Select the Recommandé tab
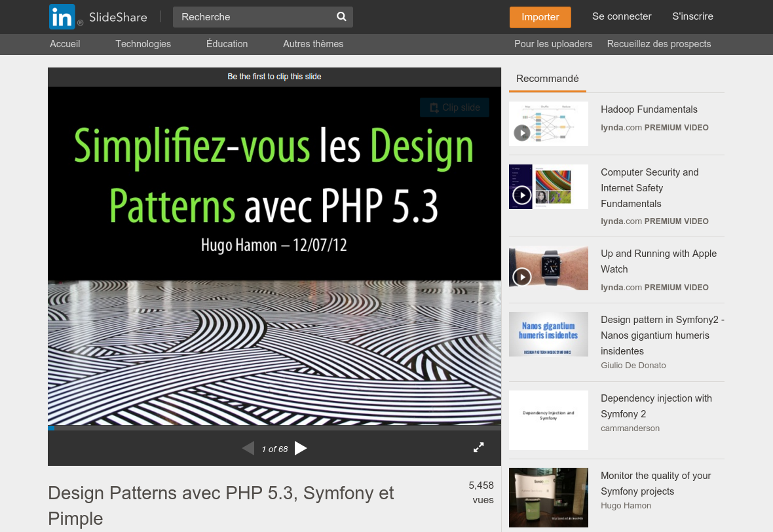The image size is (773, 532). 547,79
